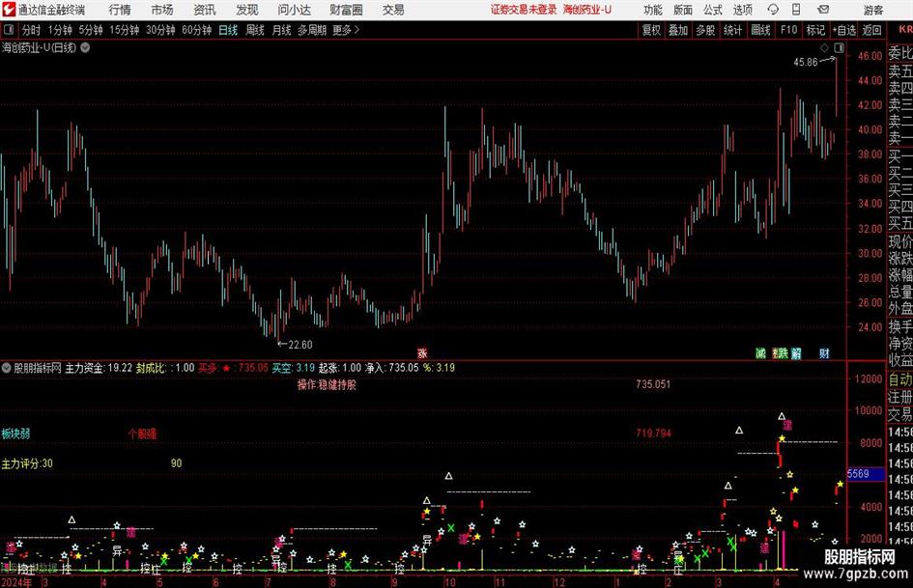This screenshot has width=913, height=588.
Task: Open the 选项 menu
Action: pos(742,10)
